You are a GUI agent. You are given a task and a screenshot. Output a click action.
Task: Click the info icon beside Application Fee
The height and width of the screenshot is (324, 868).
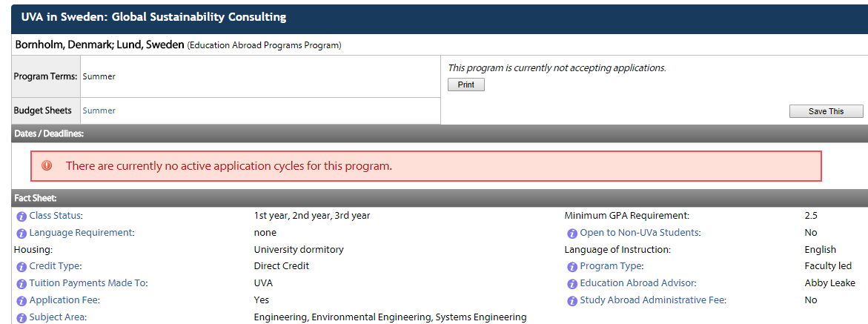point(21,301)
